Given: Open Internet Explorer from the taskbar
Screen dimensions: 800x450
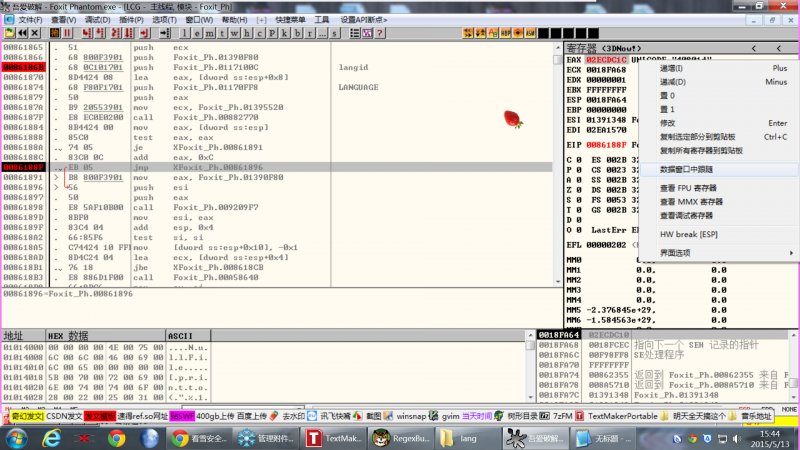Looking at the screenshot, I should pyautogui.click(x=52, y=438).
